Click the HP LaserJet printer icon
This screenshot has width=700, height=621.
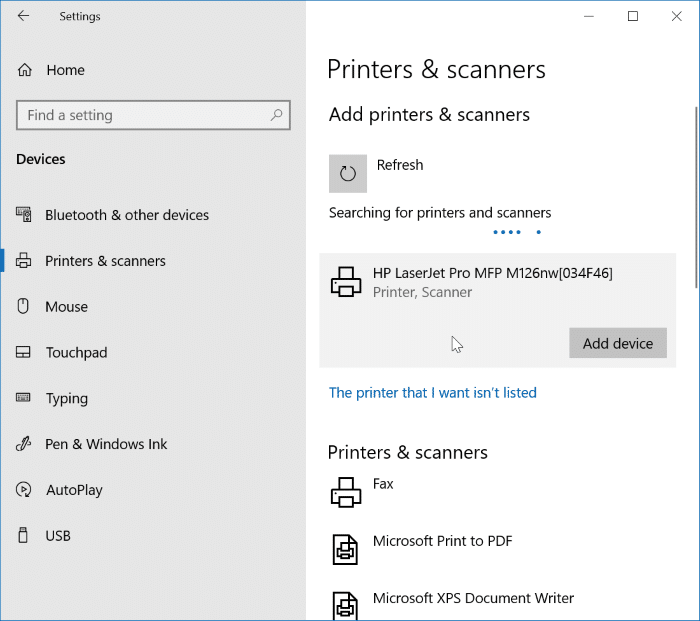[x=346, y=282]
